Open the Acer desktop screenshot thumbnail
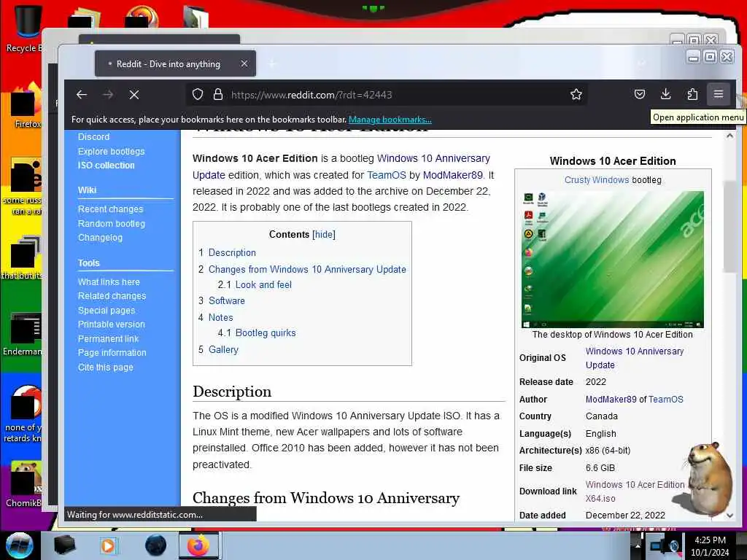The width and height of the screenshot is (747, 560). [x=613, y=260]
